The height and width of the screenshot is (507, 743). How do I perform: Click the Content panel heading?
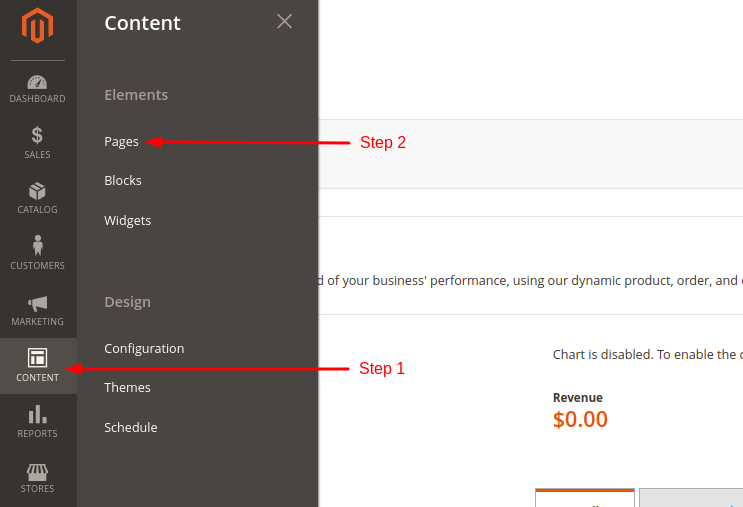click(x=142, y=23)
